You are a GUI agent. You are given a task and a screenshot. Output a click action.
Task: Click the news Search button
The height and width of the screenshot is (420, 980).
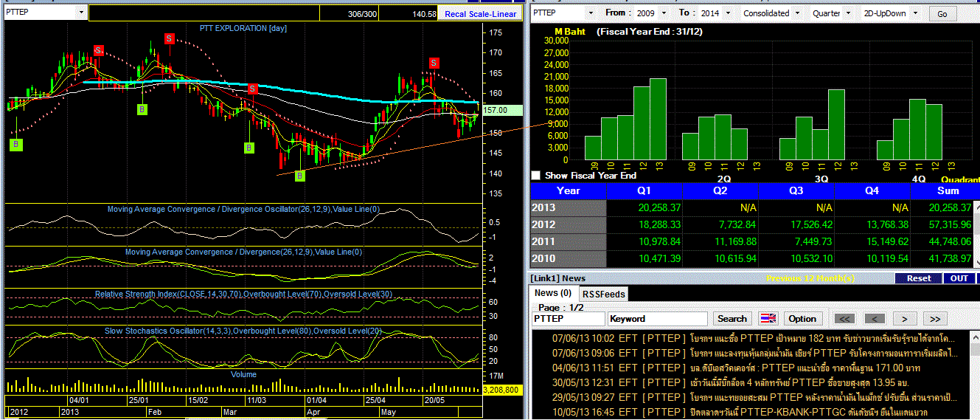(732, 319)
